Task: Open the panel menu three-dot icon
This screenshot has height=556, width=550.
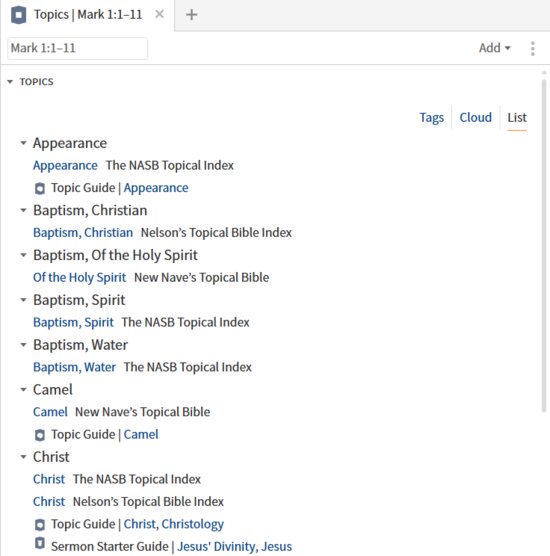Action: pos(533,48)
